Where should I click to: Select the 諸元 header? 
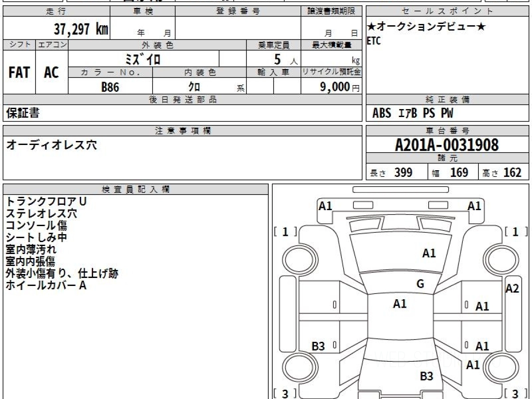coord(447,158)
